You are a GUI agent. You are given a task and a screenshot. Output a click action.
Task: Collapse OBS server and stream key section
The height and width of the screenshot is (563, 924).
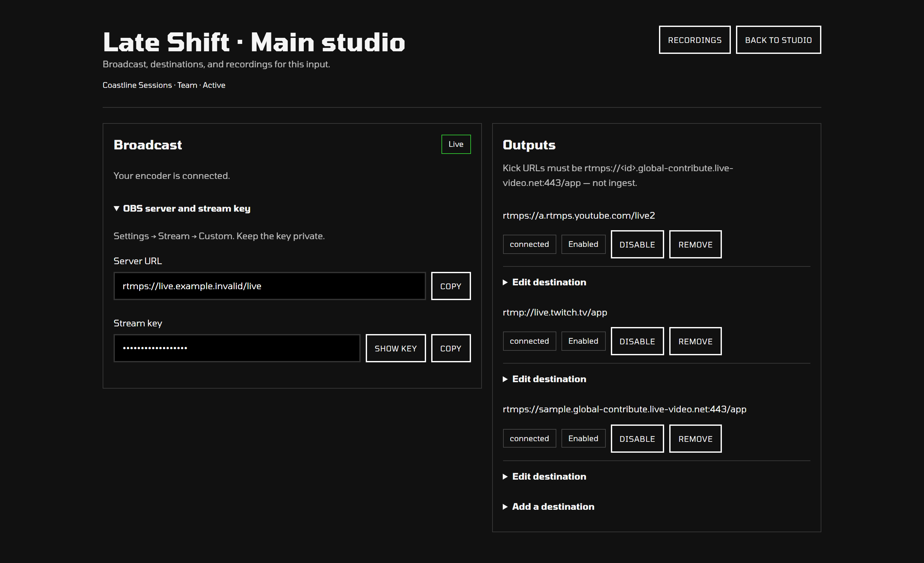182,208
